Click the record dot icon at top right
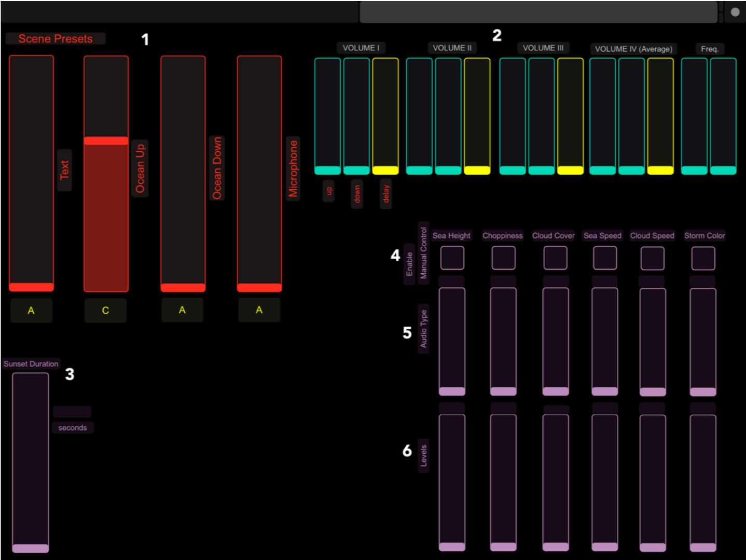This screenshot has width=746, height=560. click(x=735, y=12)
